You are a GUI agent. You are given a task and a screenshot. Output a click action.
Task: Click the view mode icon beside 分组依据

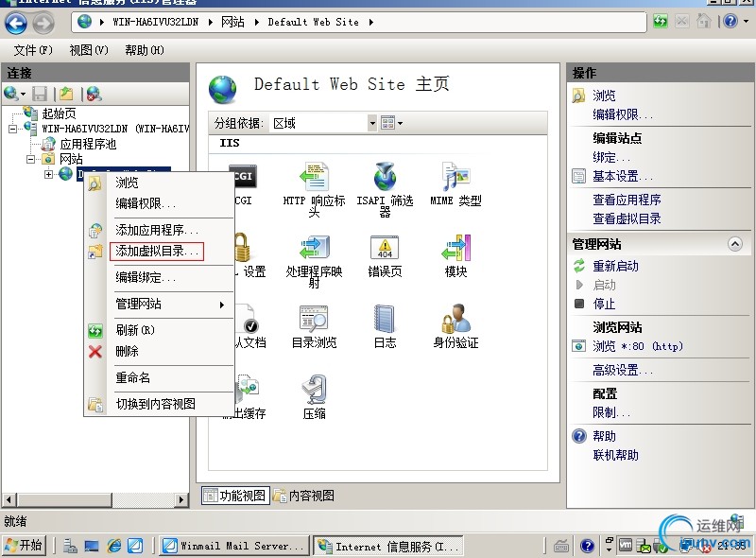click(388, 123)
